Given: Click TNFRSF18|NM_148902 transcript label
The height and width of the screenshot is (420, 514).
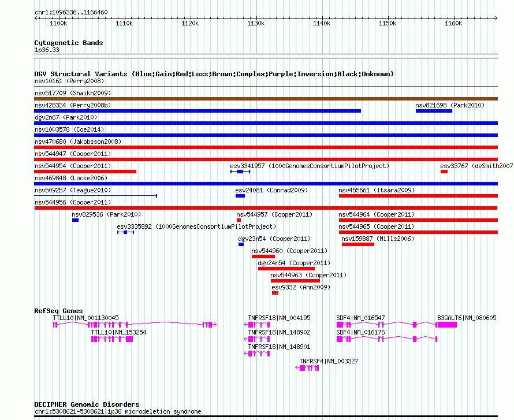Looking at the screenshot, I should [279, 332].
